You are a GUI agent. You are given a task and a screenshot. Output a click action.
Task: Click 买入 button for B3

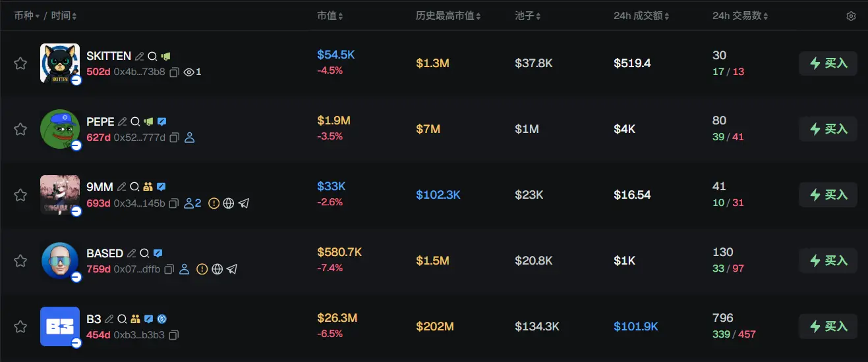coord(828,326)
